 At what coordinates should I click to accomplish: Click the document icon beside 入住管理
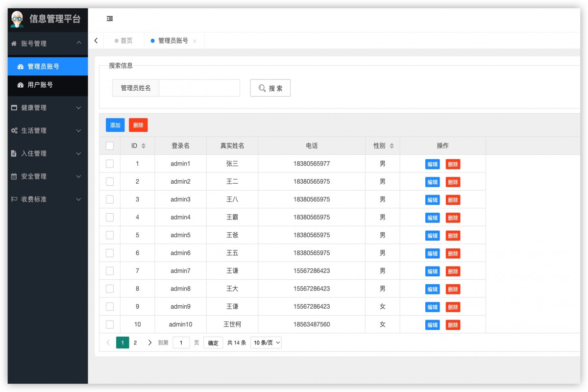click(x=14, y=153)
